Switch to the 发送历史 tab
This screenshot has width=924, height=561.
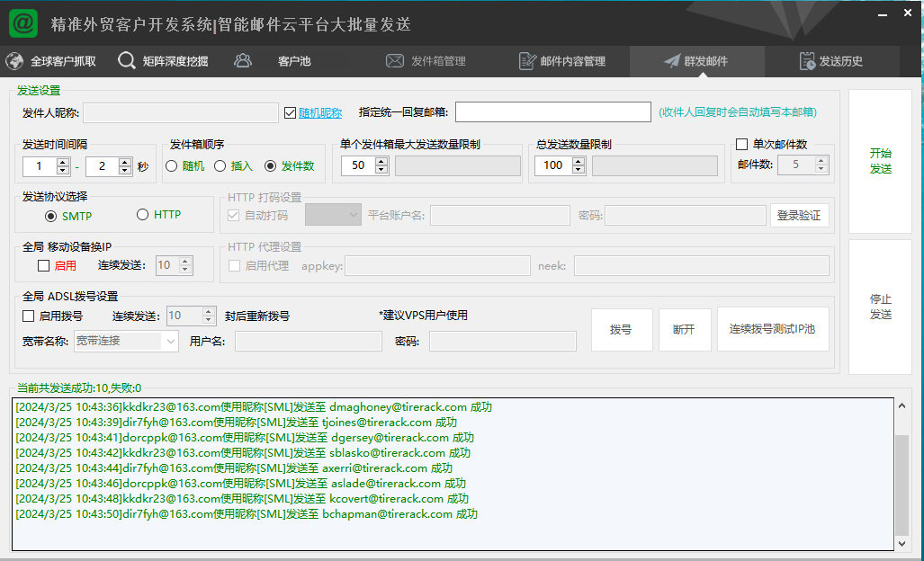click(840, 61)
